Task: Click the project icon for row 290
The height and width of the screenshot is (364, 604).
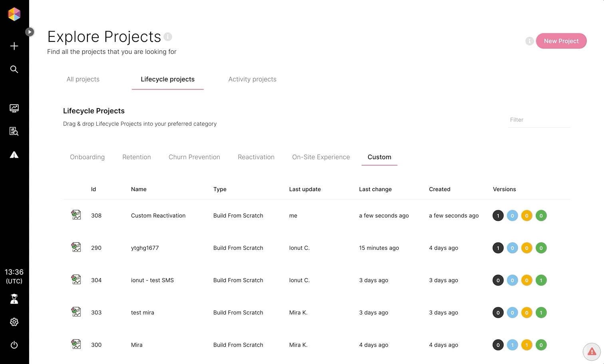Action: coord(76,247)
